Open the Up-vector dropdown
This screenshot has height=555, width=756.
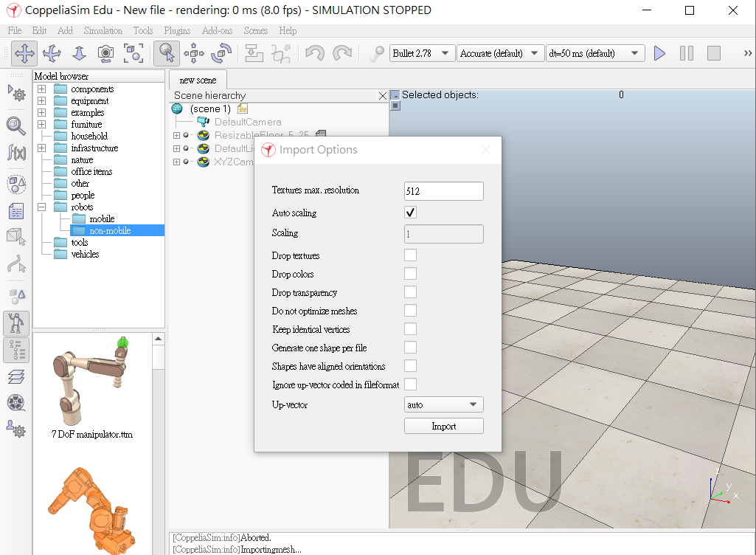pos(443,404)
